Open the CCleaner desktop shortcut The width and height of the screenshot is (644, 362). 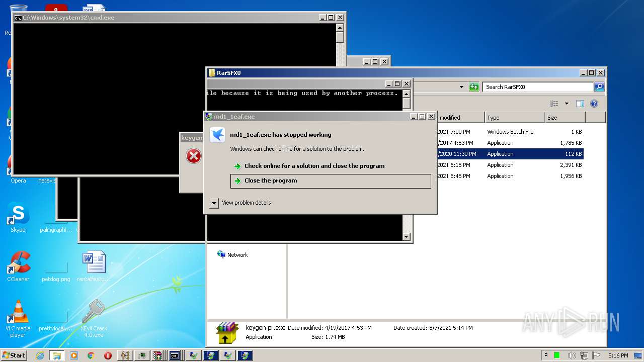18,266
